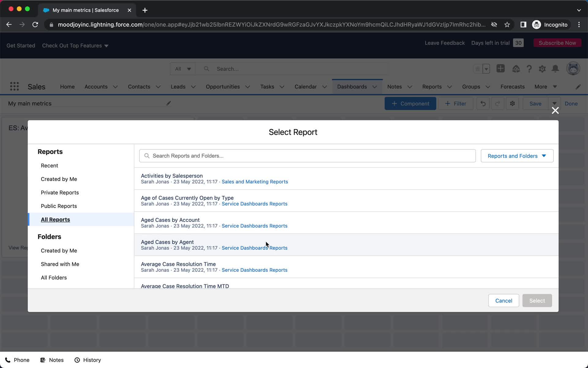The width and height of the screenshot is (588, 368).
Task: Select Private Reports filter
Action: tap(60, 193)
